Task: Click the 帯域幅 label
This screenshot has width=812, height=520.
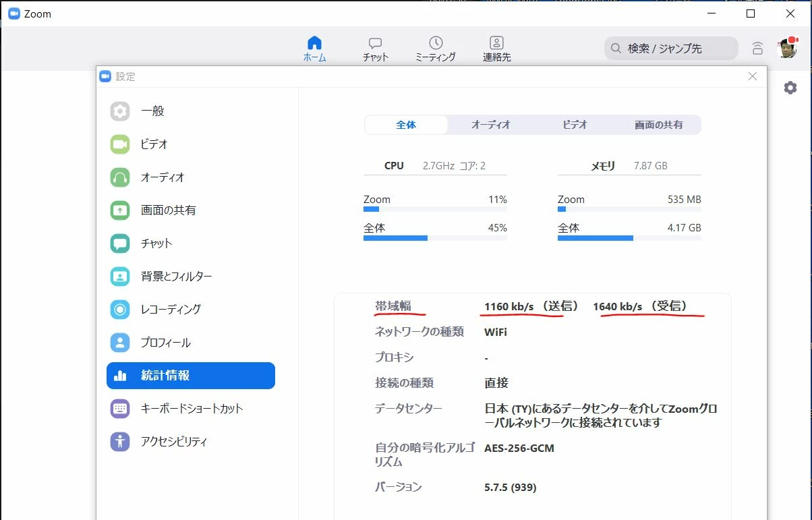Action: 393,306
